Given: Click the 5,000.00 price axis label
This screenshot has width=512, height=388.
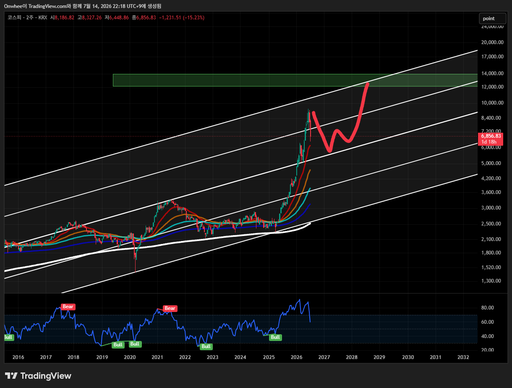Looking at the screenshot, I should pos(491,163).
